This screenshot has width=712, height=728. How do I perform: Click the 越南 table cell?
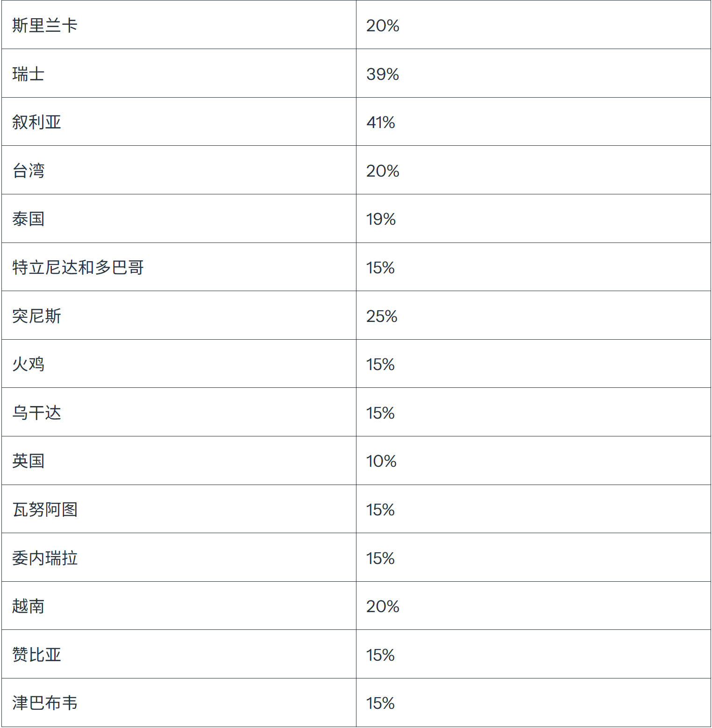point(28,606)
